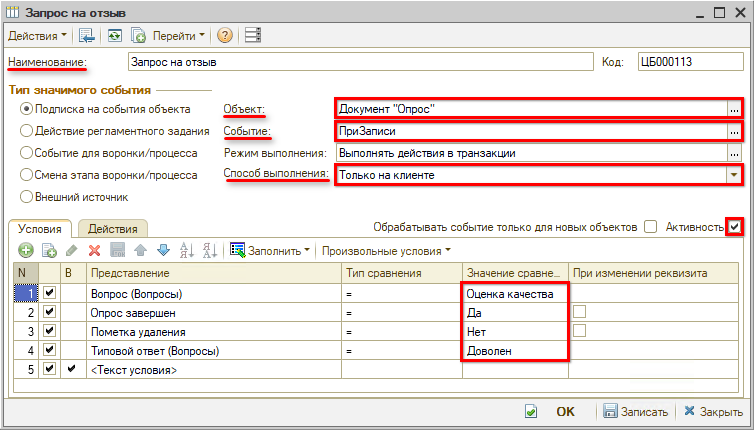Uncheck the Опрос завершен row checkbox
The height and width of the screenshot is (430, 754).
(x=50, y=312)
